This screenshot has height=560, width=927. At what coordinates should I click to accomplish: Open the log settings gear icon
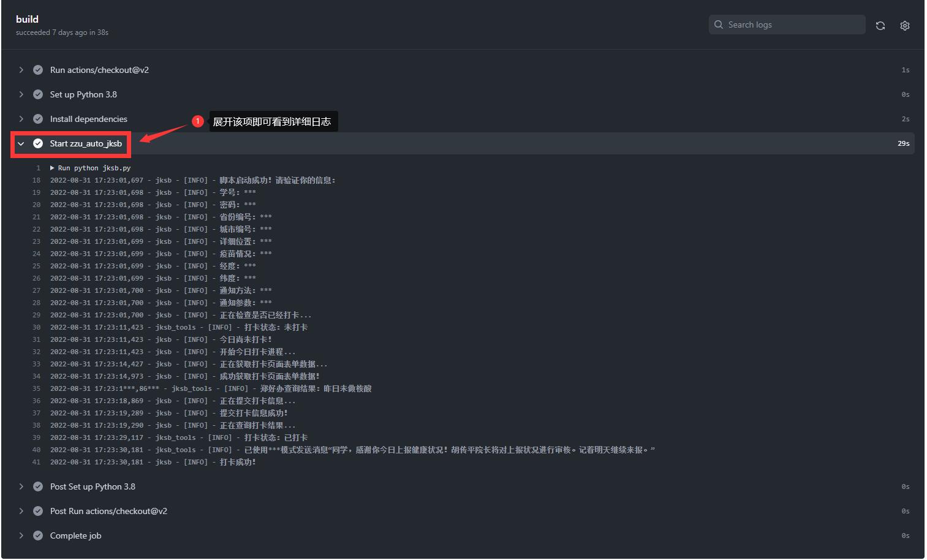point(905,25)
